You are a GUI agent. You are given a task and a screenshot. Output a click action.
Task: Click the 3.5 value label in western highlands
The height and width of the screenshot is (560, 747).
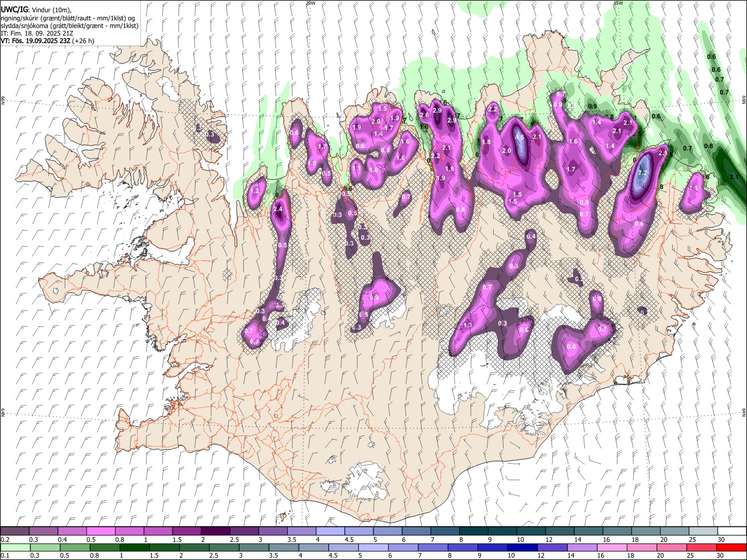(x=279, y=305)
